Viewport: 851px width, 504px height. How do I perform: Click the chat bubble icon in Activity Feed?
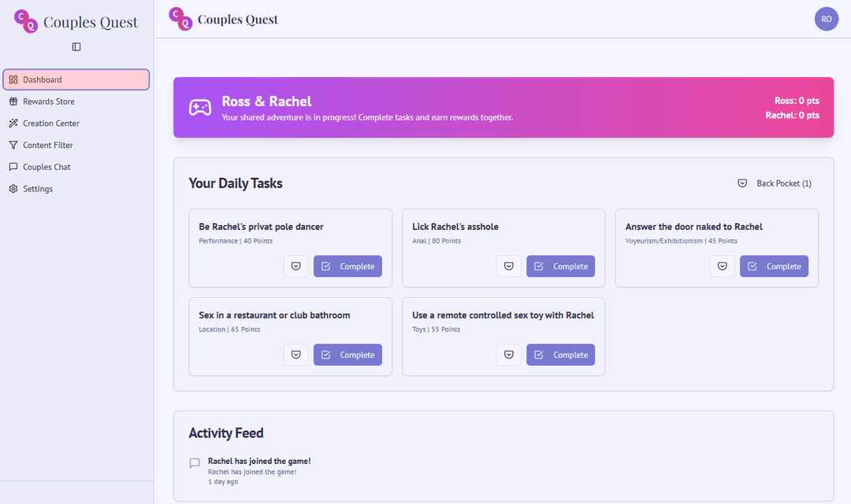coord(194,464)
